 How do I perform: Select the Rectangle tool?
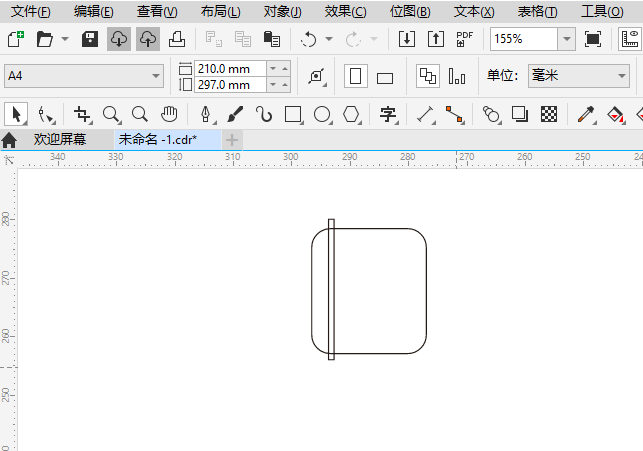293,114
